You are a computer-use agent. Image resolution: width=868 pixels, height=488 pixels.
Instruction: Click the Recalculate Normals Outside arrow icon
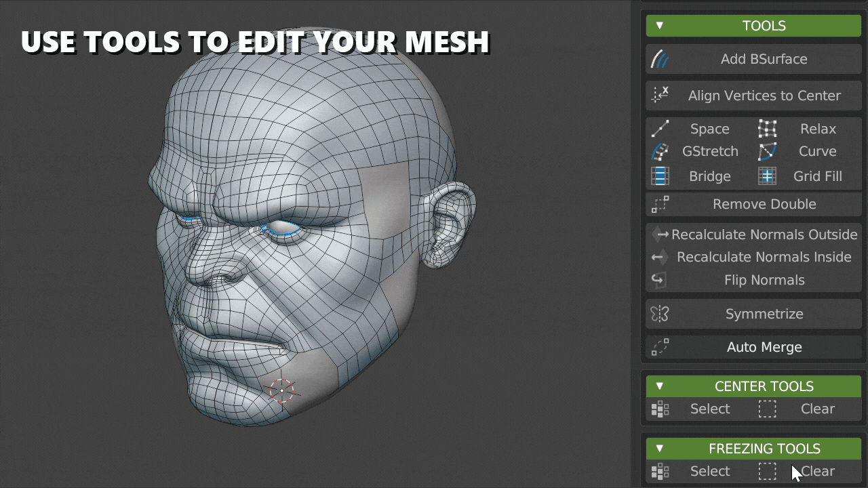[x=660, y=235]
